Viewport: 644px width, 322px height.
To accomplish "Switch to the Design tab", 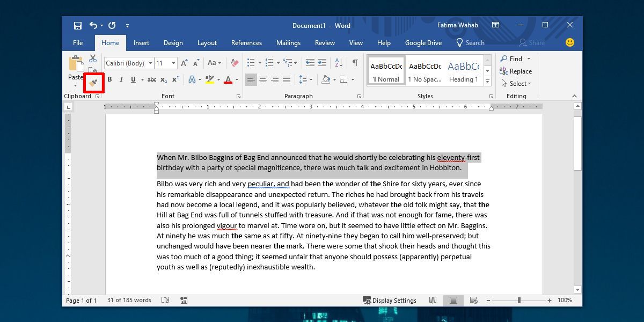I will tap(173, 43).
